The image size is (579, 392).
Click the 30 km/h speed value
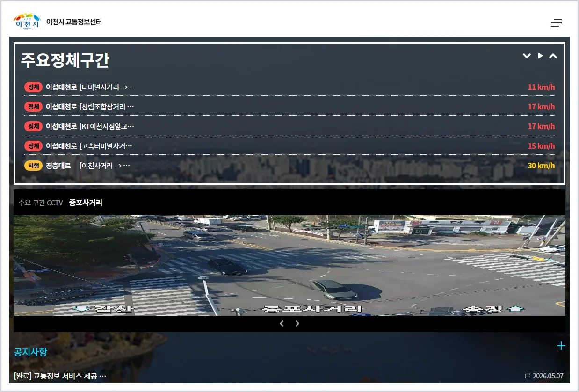coord(541,166)
